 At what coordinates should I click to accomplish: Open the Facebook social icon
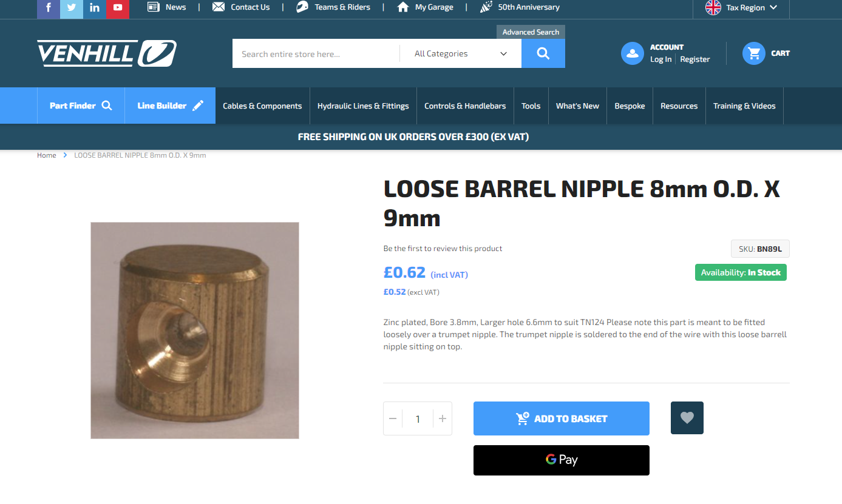(49, 8)
